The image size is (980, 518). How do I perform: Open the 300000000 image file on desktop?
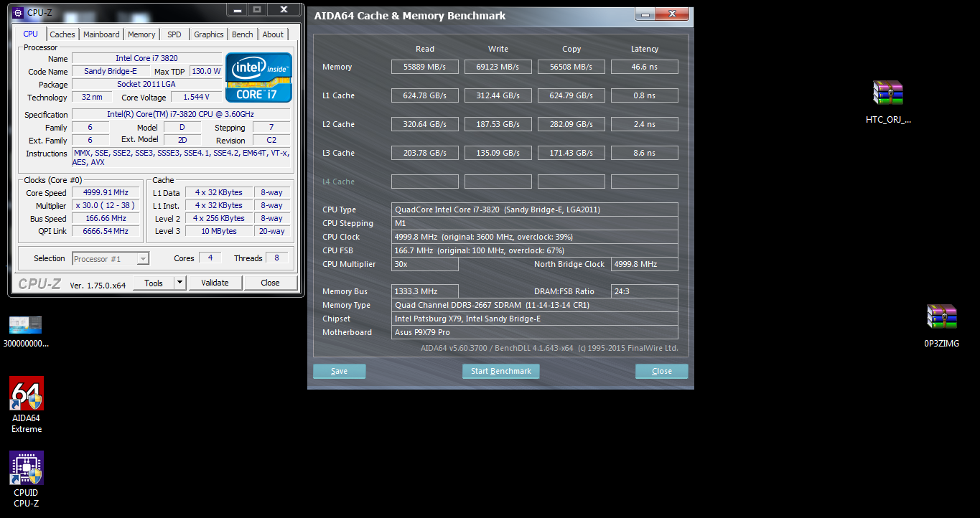[26, 332]
